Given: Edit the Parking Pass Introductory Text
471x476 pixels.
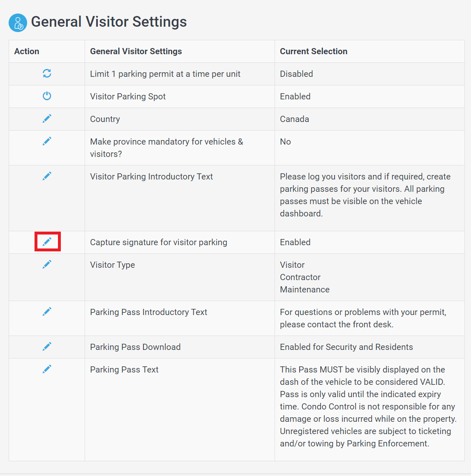Looking at the screenshot, I should pos(47,311).
